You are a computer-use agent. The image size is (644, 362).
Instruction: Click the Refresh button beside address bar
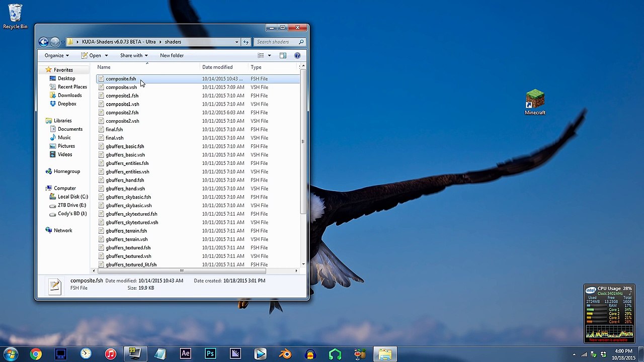[x=246, y=42]
